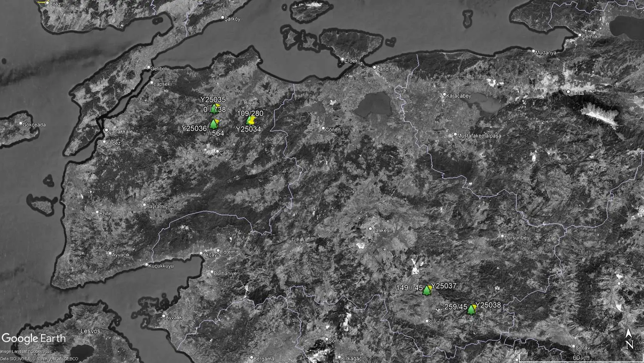
Task: Click the 109/280 value label
Action: [250, 113]
